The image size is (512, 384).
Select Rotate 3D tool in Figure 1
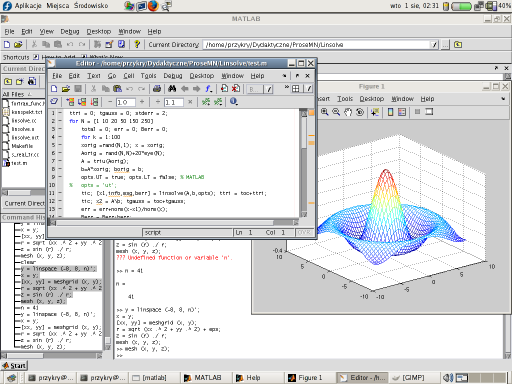tap(360, 112)
